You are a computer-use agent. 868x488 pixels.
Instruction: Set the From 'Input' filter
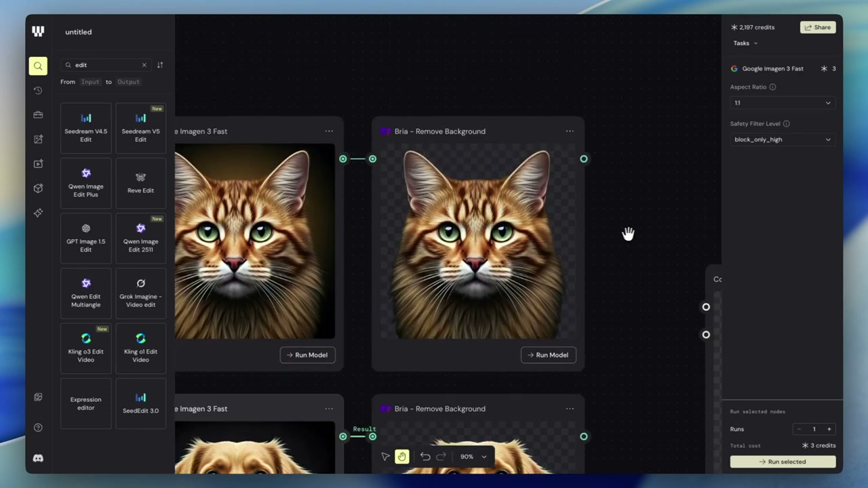[90, 82]
